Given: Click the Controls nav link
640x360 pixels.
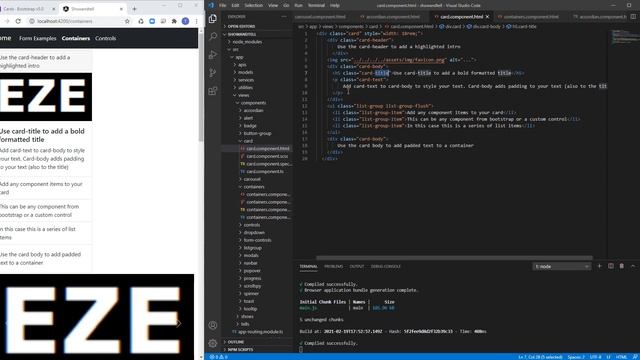Looking at the screenshot, I should 105,38.
